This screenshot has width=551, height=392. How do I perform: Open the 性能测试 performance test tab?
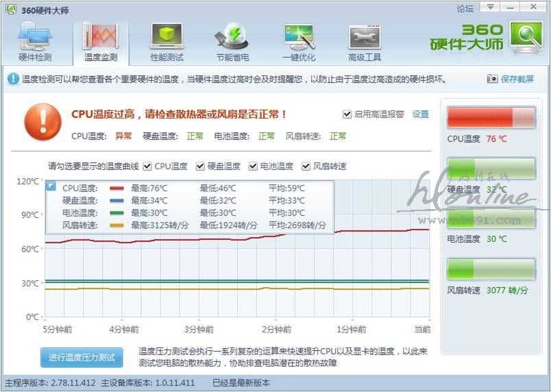point(167,43)
